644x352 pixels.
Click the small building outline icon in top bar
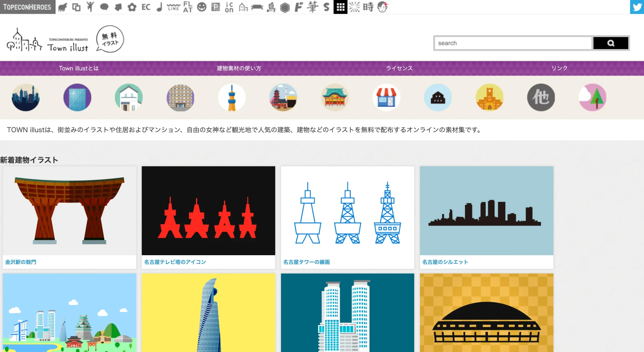[x=243, y=7]
